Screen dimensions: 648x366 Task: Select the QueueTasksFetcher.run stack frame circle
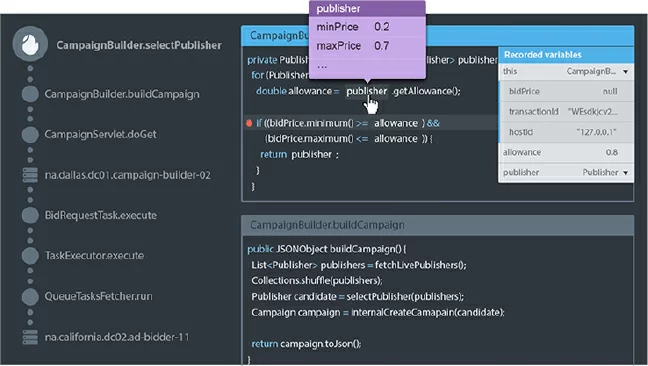(30, 296)
